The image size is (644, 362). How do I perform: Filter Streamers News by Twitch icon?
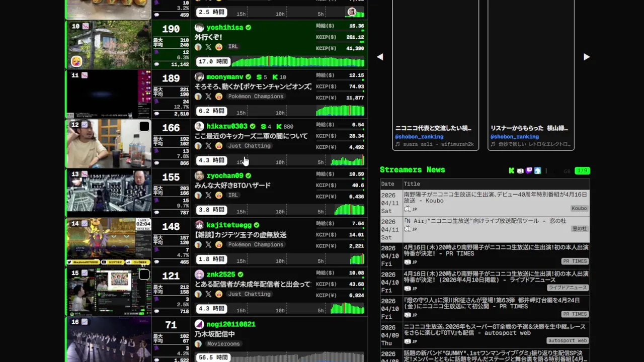coord(529,170)
